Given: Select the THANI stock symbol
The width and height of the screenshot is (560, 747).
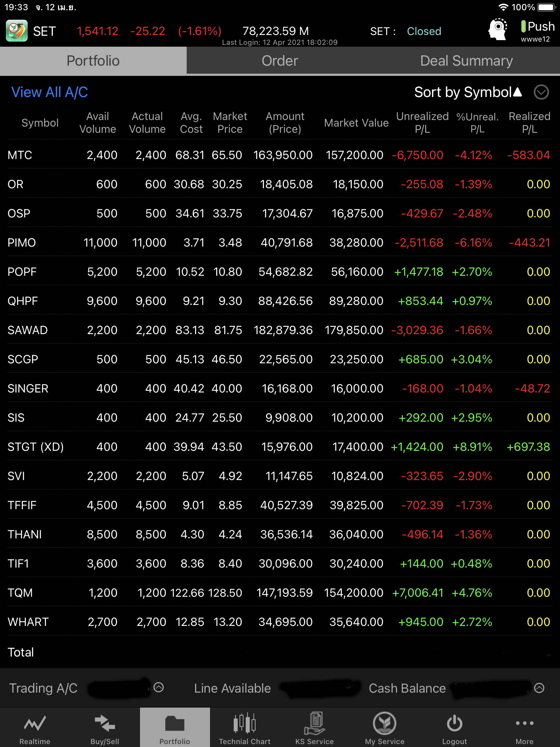Looking at the screenshot, I should coord(24,534).
